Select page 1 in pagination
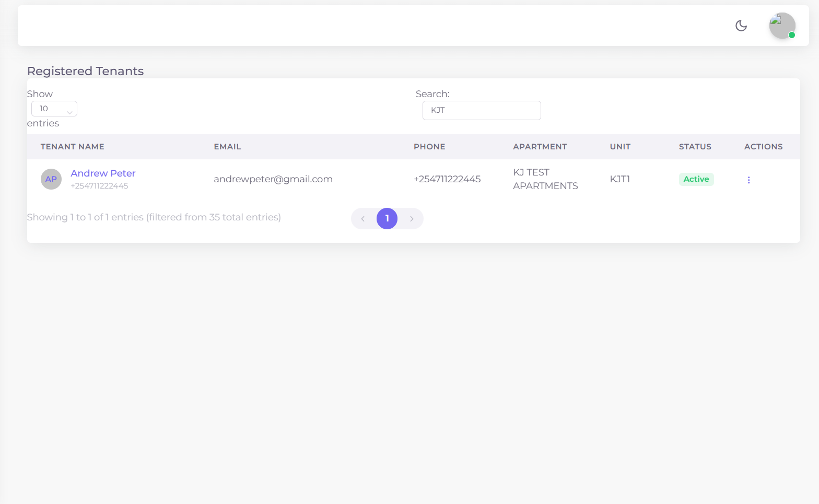Screen dimensions: 819x504 387,218
